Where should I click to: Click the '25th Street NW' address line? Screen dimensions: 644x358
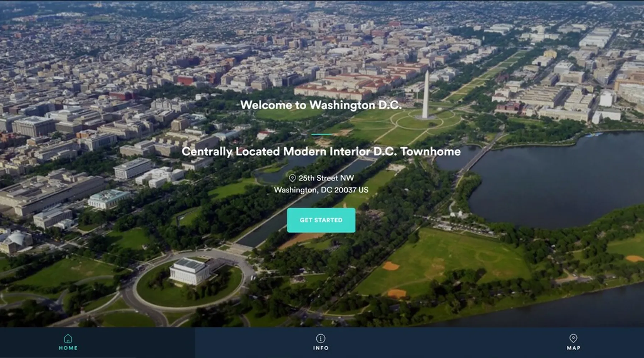pos(326,178)
